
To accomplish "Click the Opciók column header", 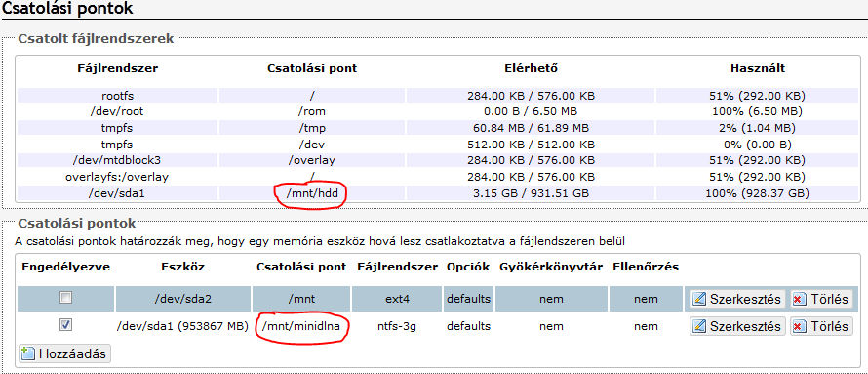I will [468, 267].
